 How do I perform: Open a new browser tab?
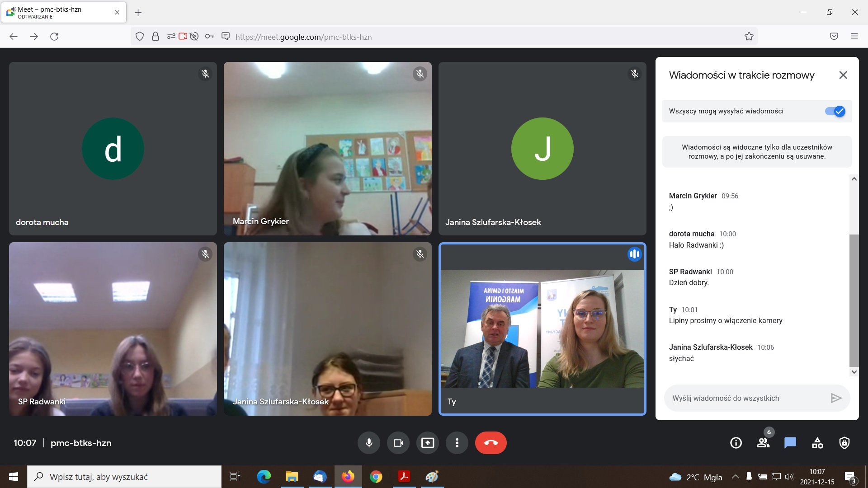pyautogui.click(x=138, y=13)
